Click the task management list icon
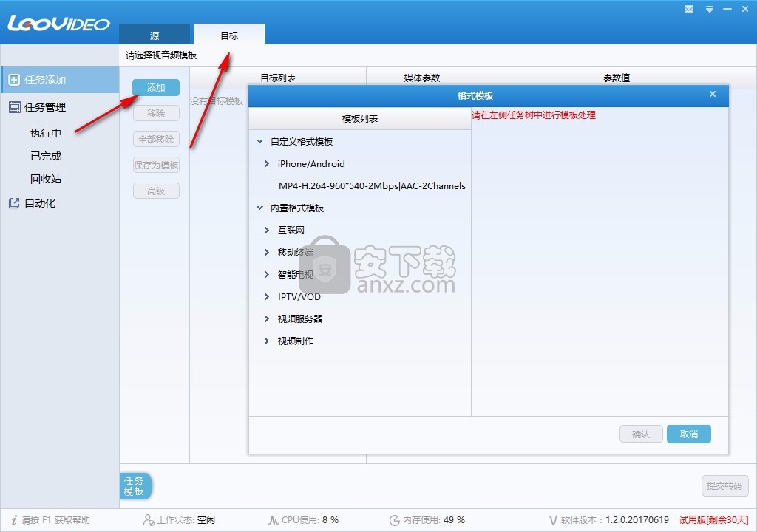This screenshot has height=532, width=757. tap(15, 107)
